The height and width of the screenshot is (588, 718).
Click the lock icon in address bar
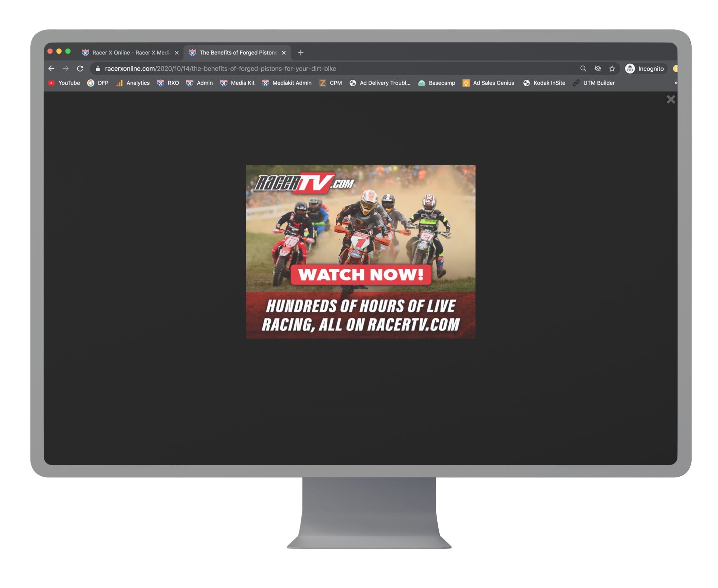98,69
